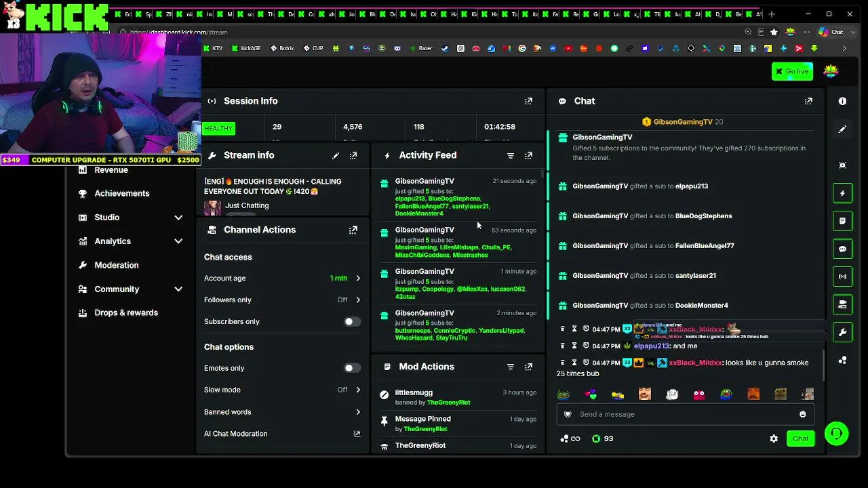This screenshot has width=868, height=488.
Task: Open the Razer bookmark
Action: tap(420, 49)
